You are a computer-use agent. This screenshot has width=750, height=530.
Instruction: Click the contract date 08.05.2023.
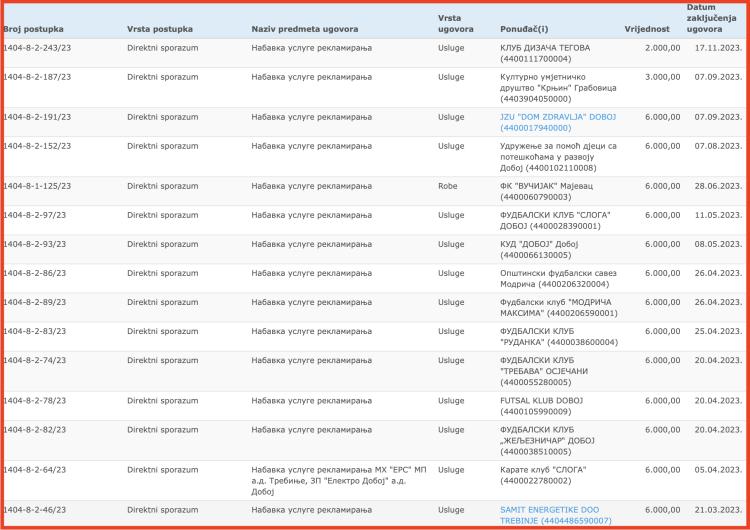pos(718,244)
